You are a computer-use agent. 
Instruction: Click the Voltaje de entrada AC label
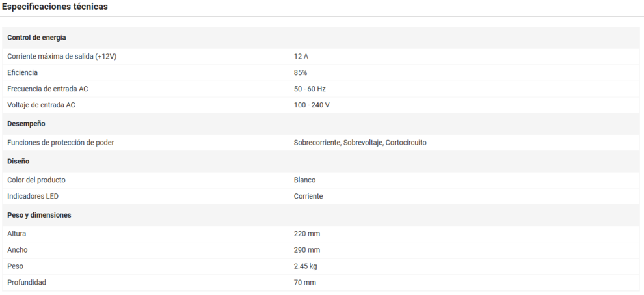click(41, 105)
